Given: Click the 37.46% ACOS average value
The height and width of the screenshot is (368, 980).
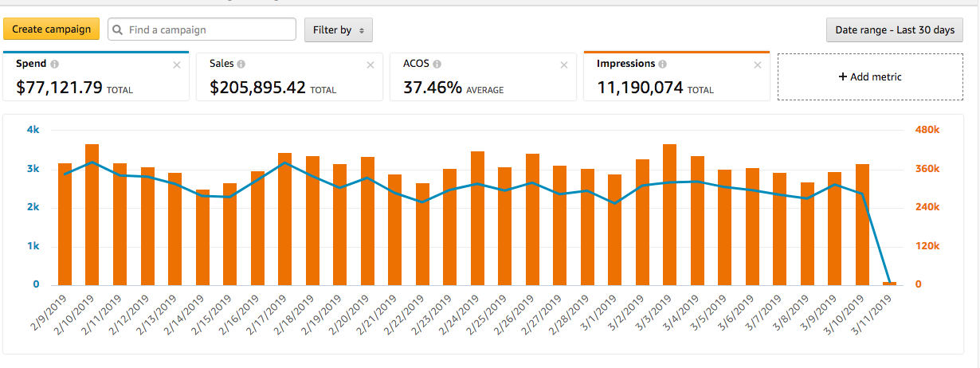Looking at the screenshot, I should 433,88.
